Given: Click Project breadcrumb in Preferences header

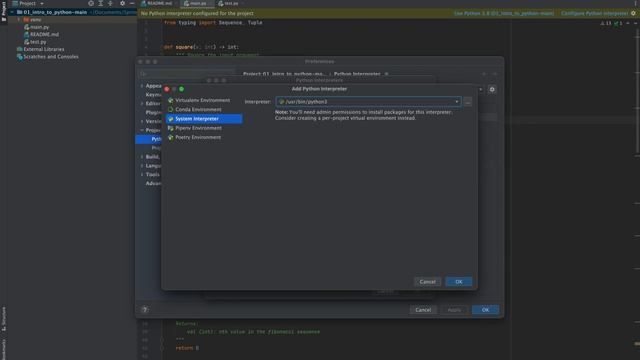Looking at the screenshot, I should pos(284,74).
